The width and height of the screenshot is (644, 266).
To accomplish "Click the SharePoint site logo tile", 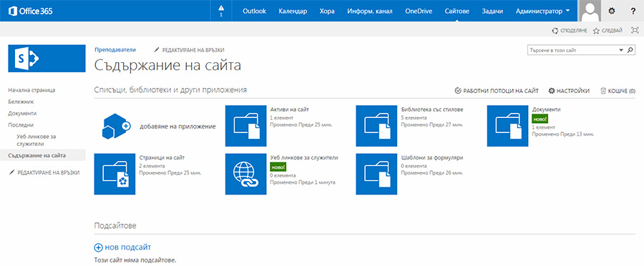I will [47, 59].
